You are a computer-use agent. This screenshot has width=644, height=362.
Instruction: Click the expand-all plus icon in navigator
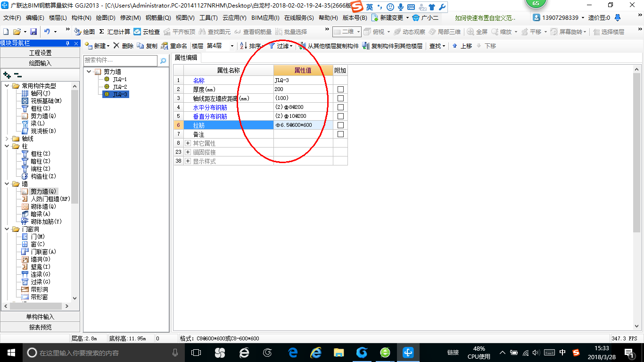tap(7, 75)
